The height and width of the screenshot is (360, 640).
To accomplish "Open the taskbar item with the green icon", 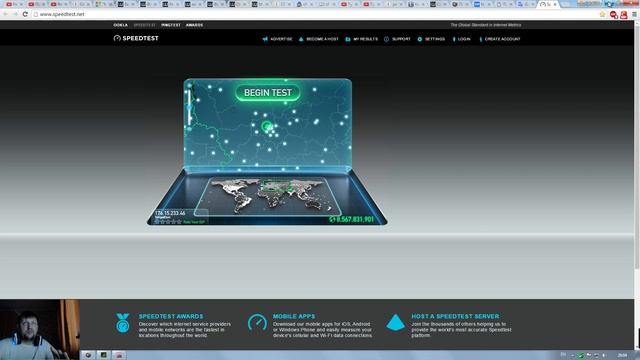I will pos(103,355).
